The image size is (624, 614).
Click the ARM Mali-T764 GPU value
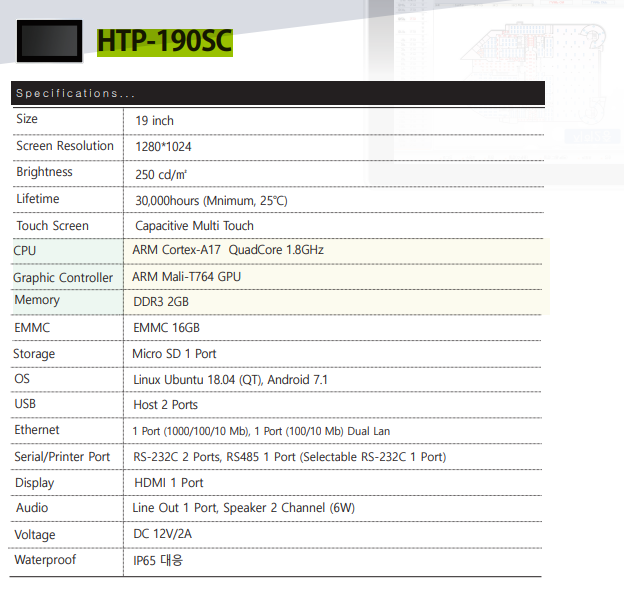[x=186, y=277]
